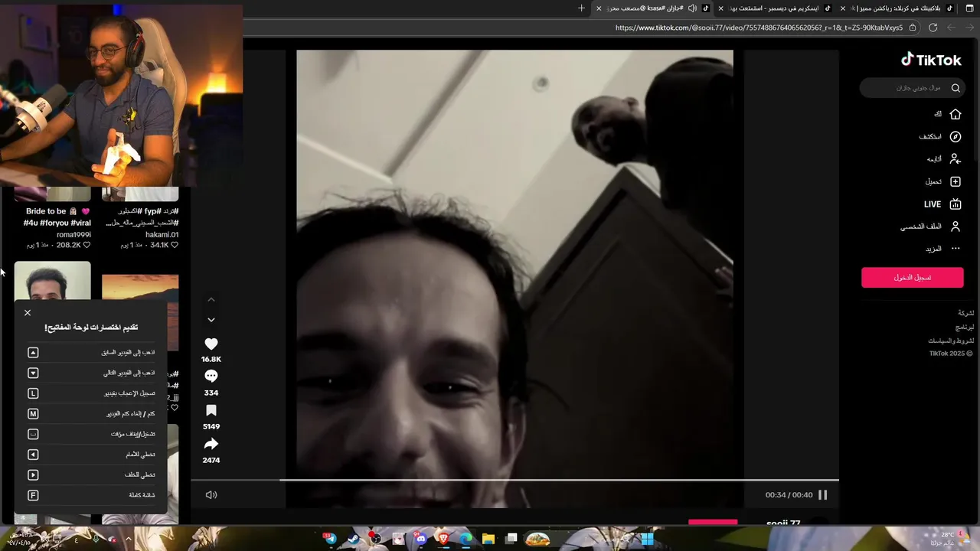
Task: Open Steam from the taskbar
Action: coord(353,539)
